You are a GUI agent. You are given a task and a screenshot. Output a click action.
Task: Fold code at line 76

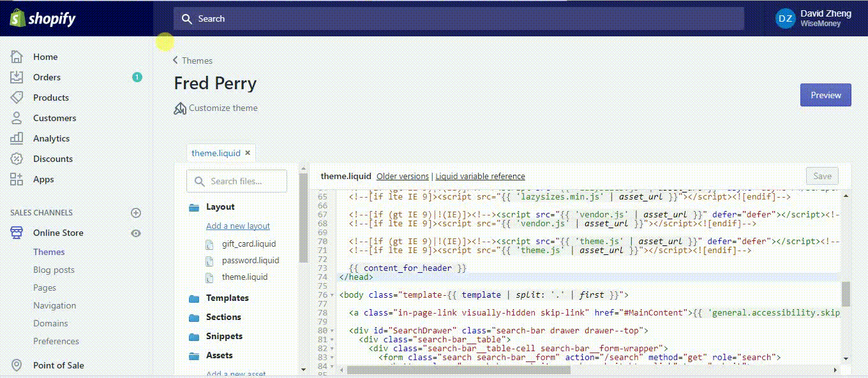[332, 295]
